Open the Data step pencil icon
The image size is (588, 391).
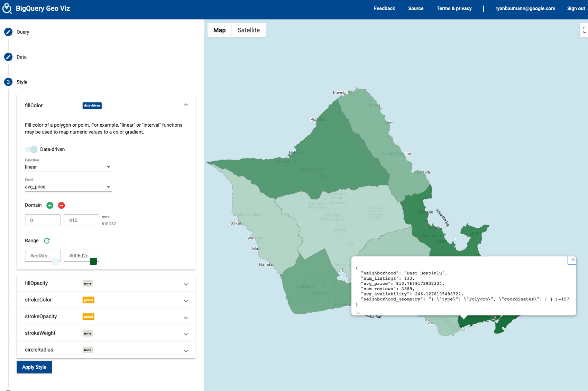click(x=8, y=57)
